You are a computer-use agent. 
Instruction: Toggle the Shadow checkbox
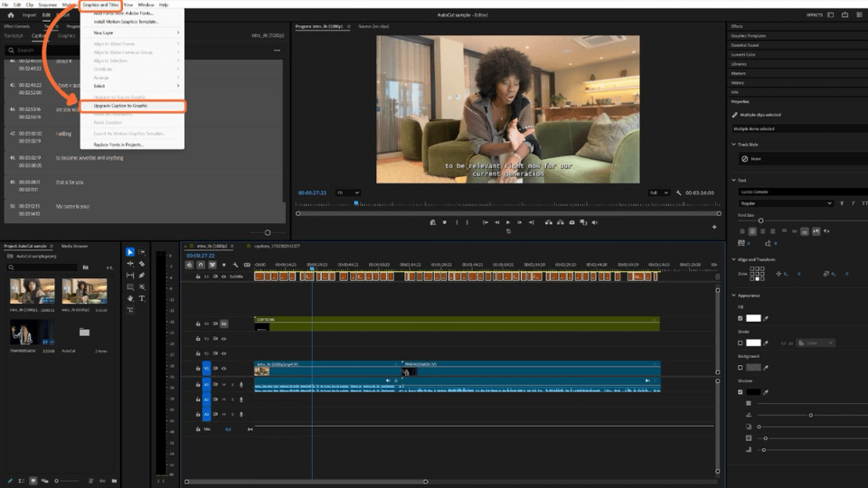click(x=741, y=391)
